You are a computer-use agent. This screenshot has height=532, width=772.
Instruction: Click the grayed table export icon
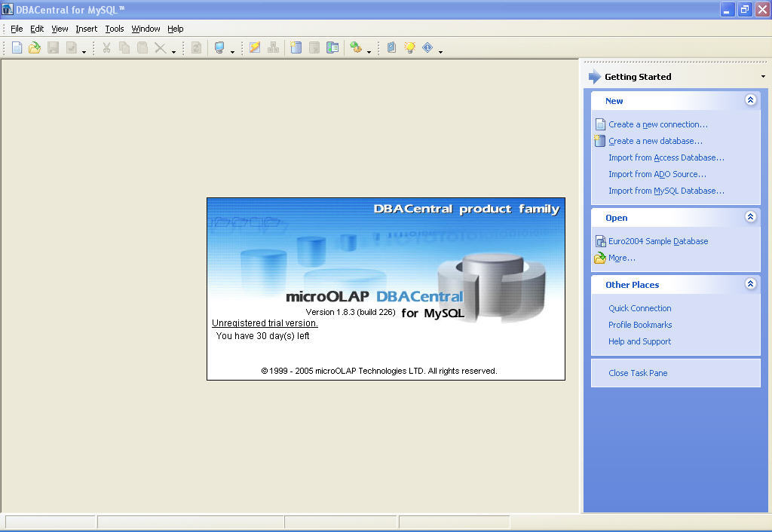tap(314, 47)
